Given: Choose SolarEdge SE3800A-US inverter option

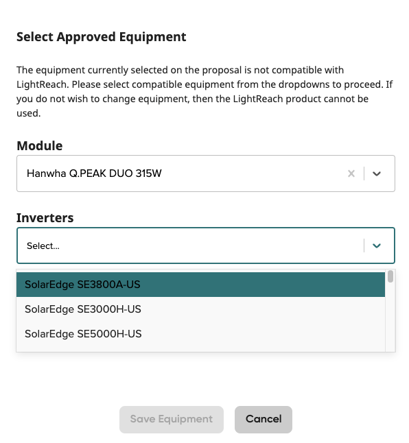Looking at the screenshot, I should point(201,284).
